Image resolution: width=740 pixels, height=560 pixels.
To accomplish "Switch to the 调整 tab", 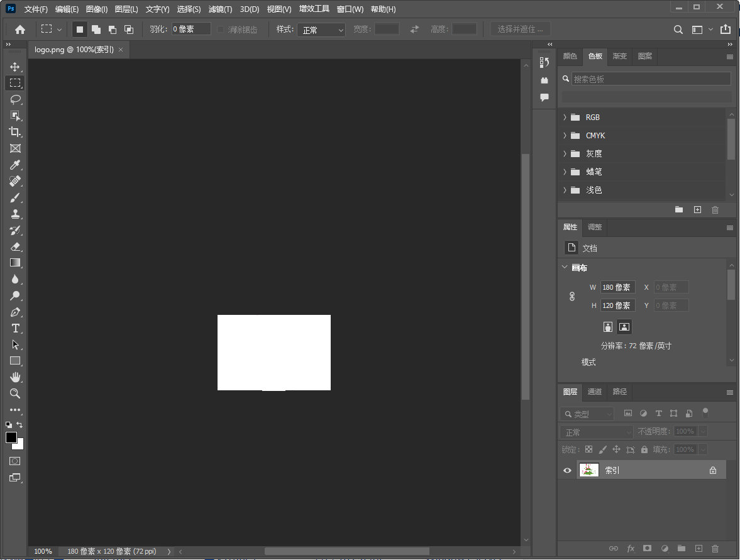I will (595, 227).
